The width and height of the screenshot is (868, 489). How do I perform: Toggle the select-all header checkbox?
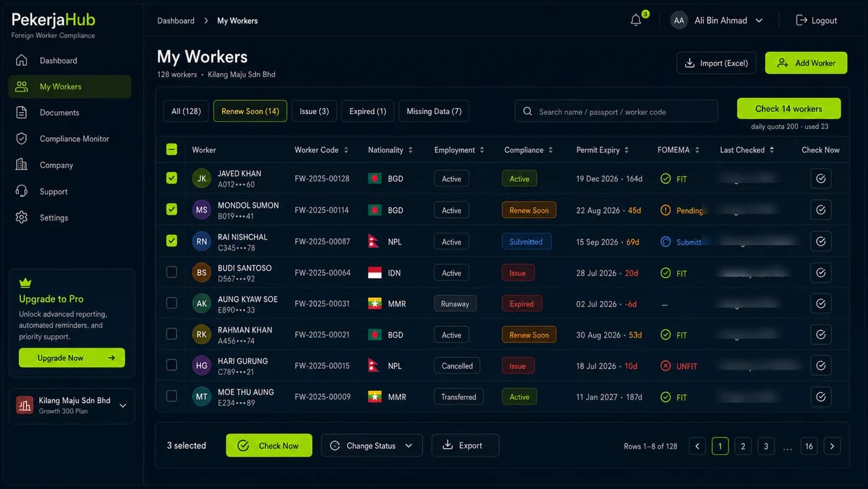coord(172,150)
